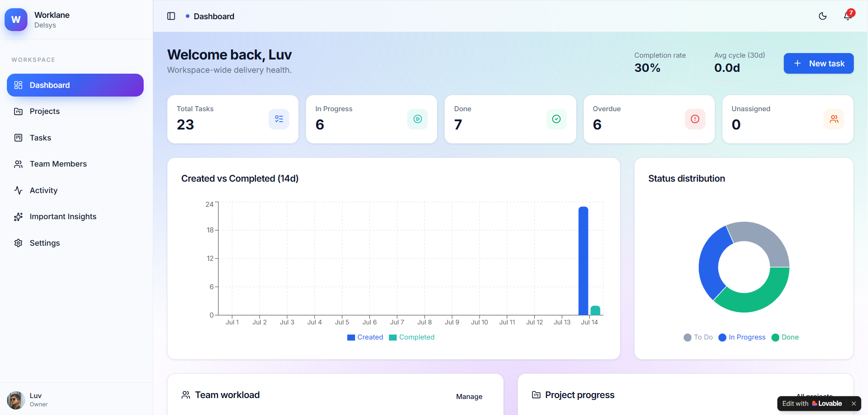Click the Overdue alert icon

[695, 119]
